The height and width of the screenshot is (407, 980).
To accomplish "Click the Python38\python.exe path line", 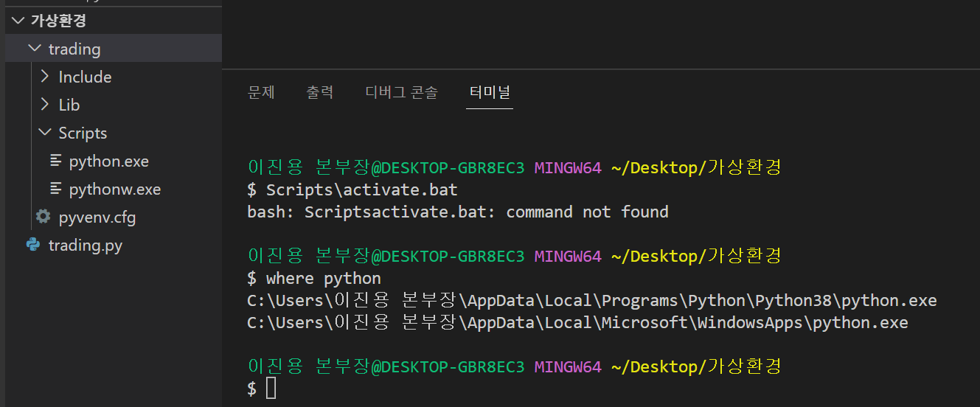I will [592, 301].
